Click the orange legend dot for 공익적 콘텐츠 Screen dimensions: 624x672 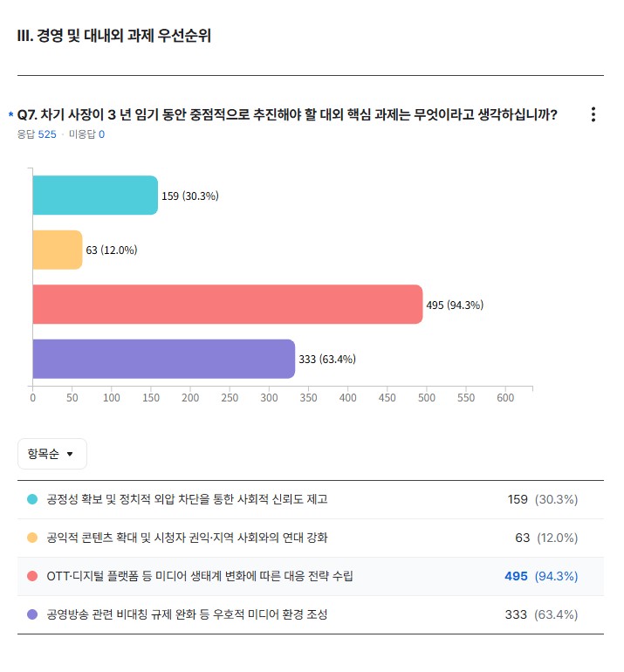pyautogui.click(x=32, y=538)
